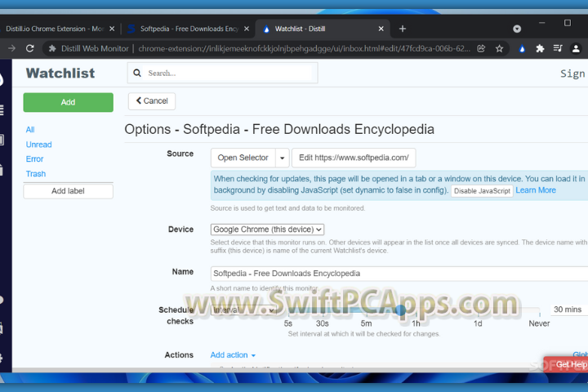Open the schedule Interval dropdown
Screen dimensions: 588x392
[243, 310]
